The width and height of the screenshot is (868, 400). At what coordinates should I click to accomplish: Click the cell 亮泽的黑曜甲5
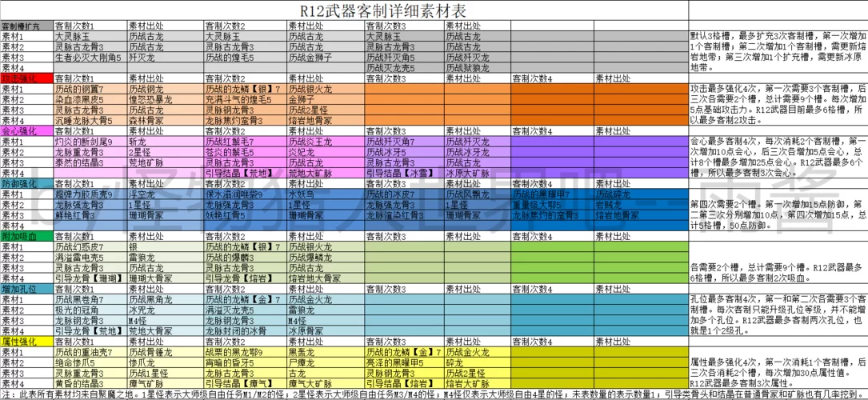click(403, 362)
